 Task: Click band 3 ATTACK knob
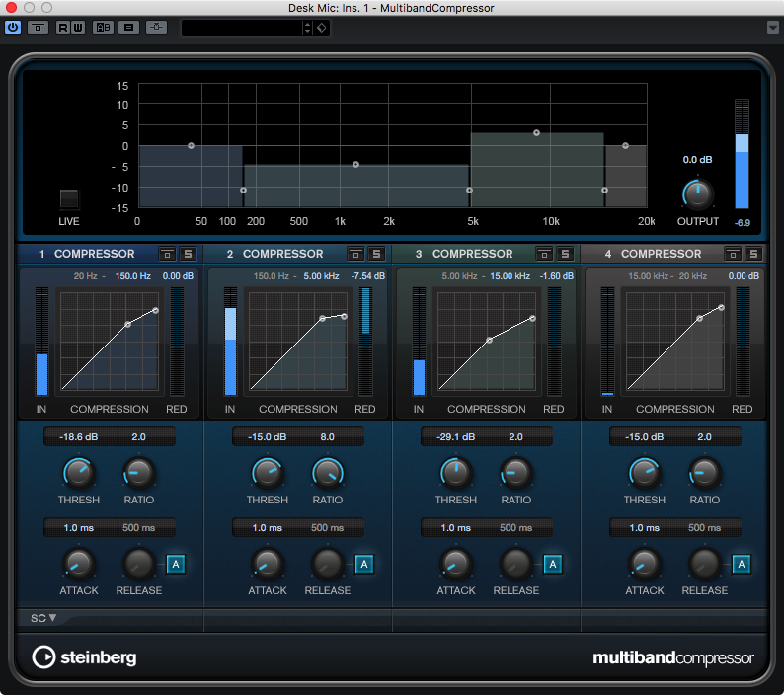pos(455,564)
